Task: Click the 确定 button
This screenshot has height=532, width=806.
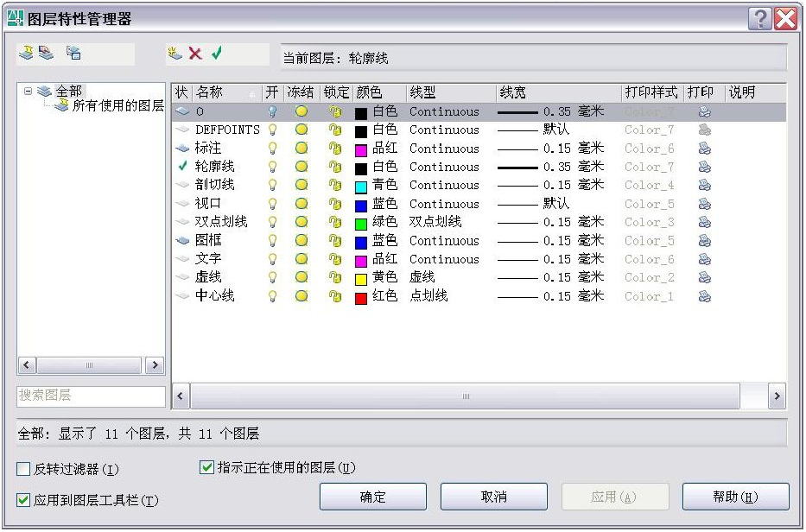Action: coord(372,497)
